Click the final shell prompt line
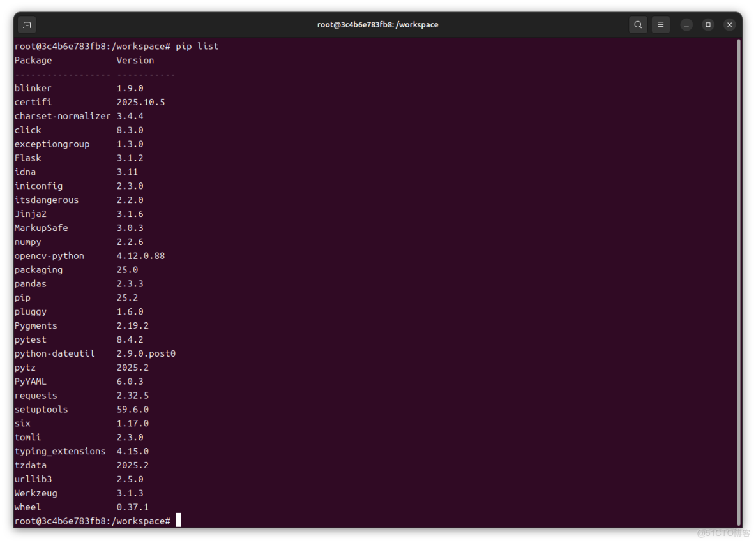 [93, 521]
